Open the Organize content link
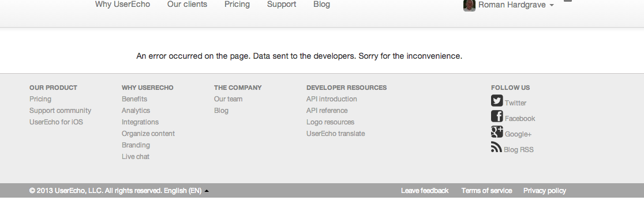The height and width of the screenshot is (208, 644). pyautogui.click(x=148, y=133)
